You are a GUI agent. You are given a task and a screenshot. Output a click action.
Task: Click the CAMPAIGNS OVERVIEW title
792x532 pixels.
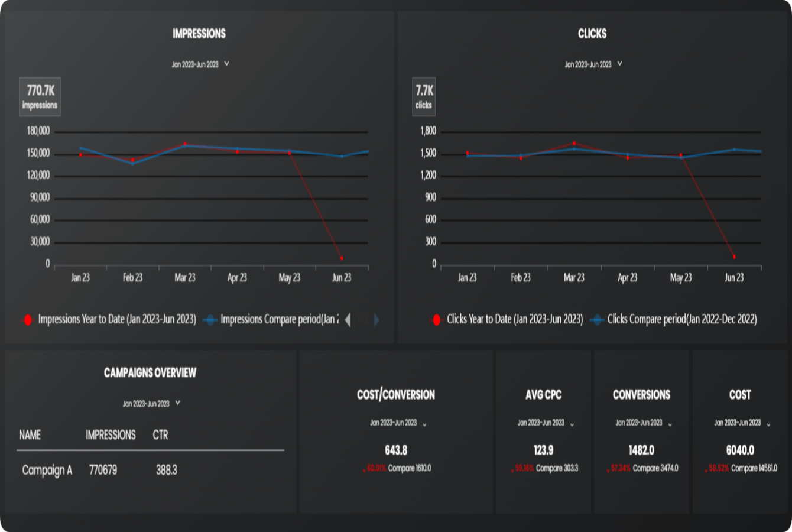tap(150, 373)
